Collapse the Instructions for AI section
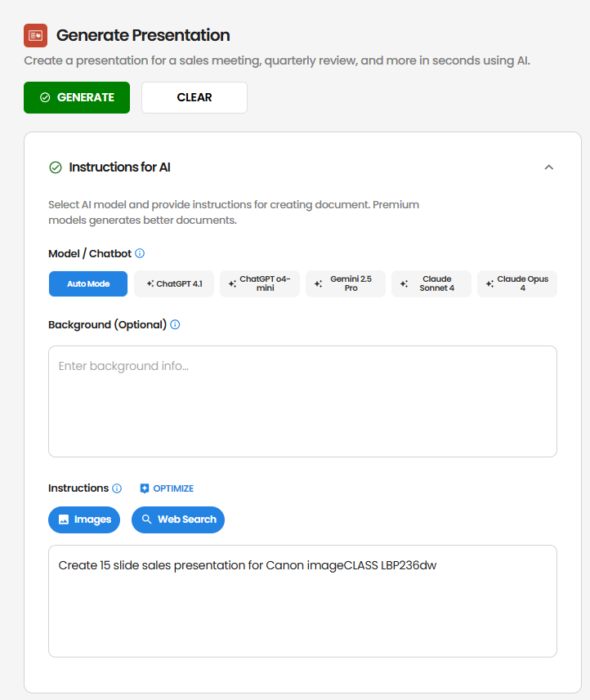The width and height of the screenshot is (590, 700). coord(548,167)
